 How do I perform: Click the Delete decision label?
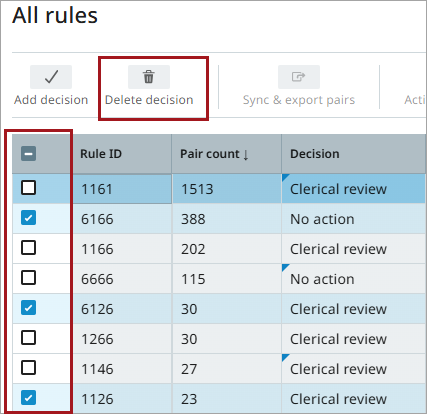[149, 100]
